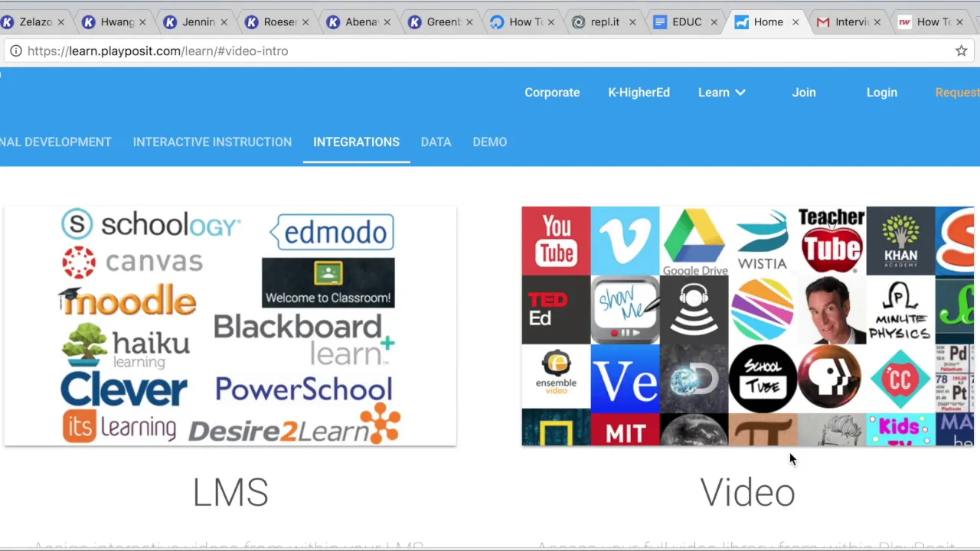Viewport: 980px width, 551px height.
Task: Click the YouTube logo tile
Action: pos(556,240)
